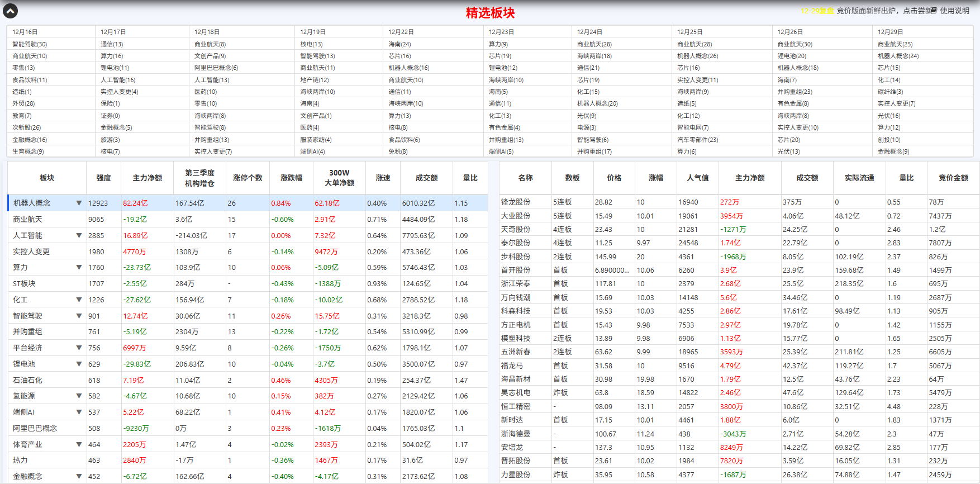This screenshot has width=980, height=484.
Task: Select the 商业航天 sector row
Action: click(x=248, y=220)
